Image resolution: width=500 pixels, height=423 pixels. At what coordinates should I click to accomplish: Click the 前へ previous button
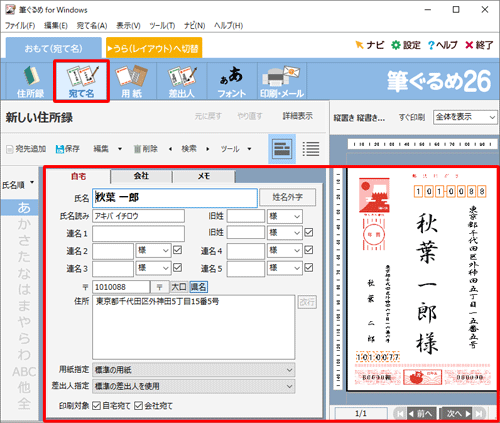click(x=421, y=414)
